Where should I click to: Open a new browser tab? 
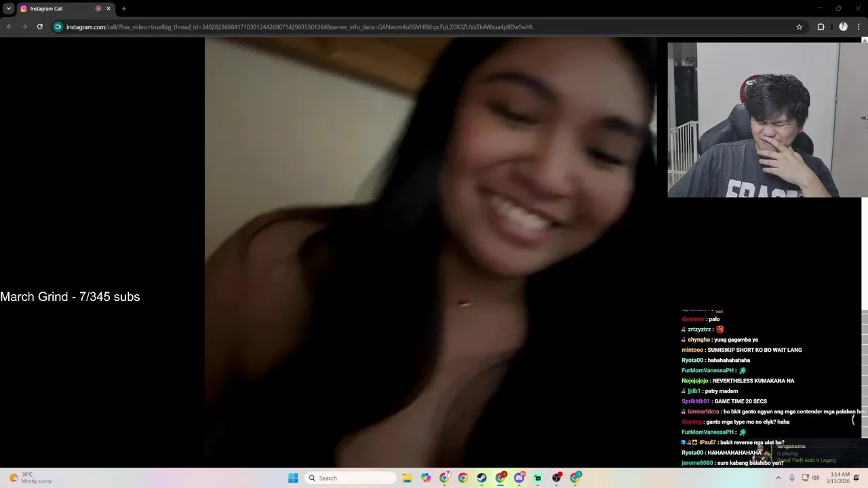point(124,9)
